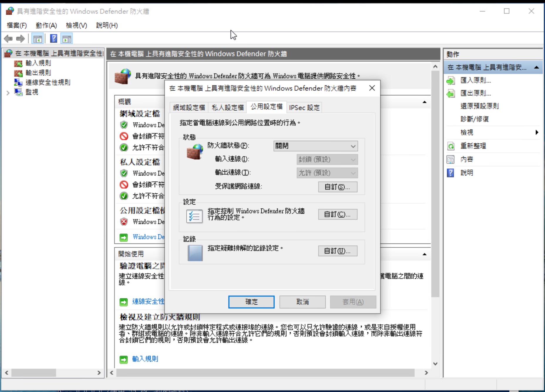This screenshot has width=545, height=392.
Task: Open 防火牆狀態 dropdown showing 關閉
Action: tap(316, 146)
